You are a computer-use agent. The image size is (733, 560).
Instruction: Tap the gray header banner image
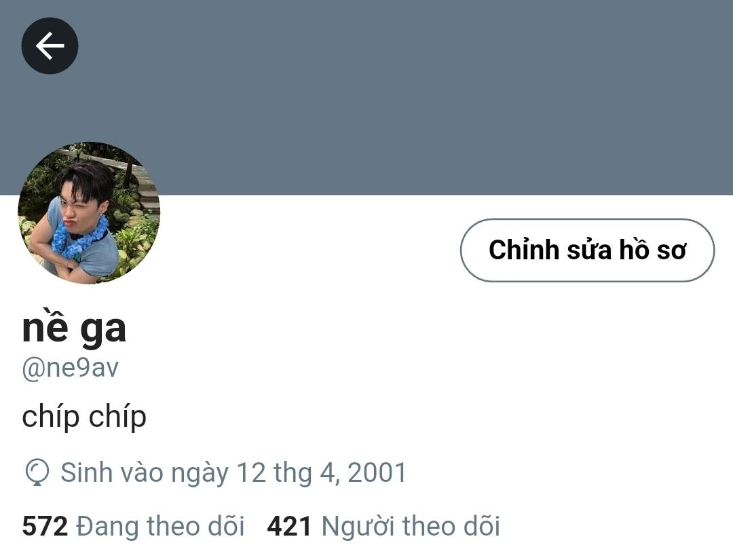[366, 97]
